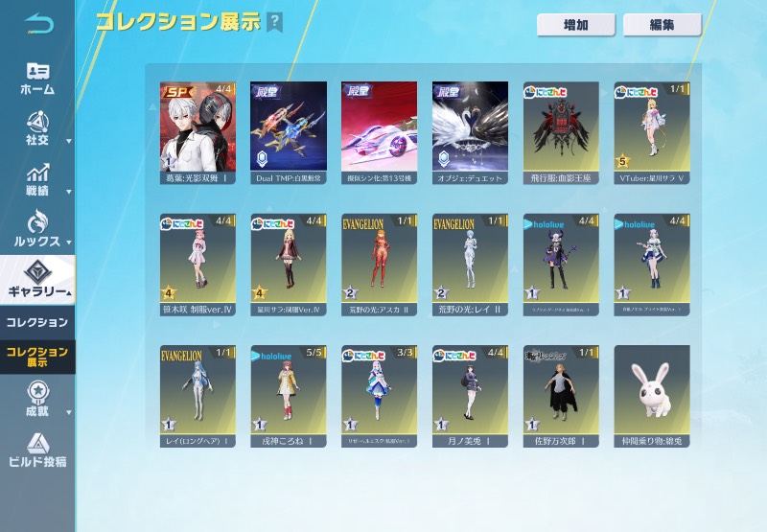Open the VTuber:星川サラ V card
Screen dimensions: 767x532
(x=652, y=133)
